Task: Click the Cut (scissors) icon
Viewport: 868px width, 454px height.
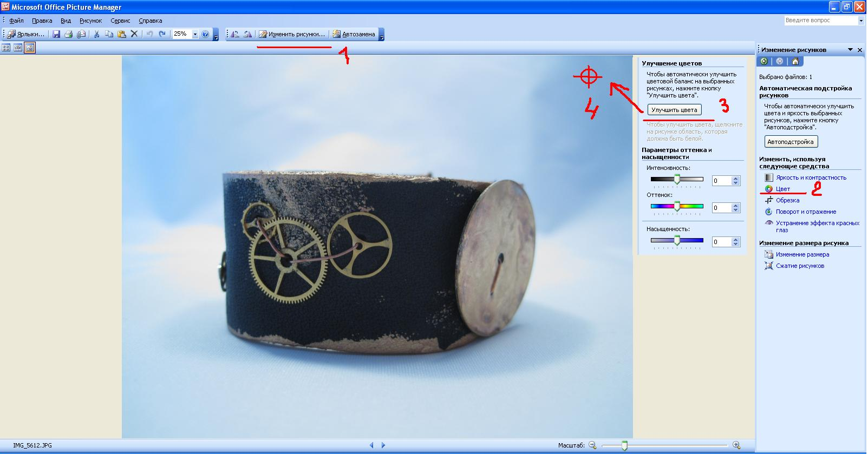Action: (96, 34)
